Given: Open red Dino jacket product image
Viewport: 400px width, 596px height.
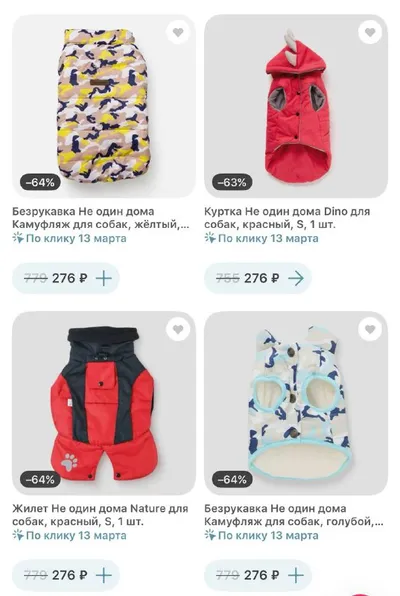Looking at the screenshot, I should pos(296,106).
